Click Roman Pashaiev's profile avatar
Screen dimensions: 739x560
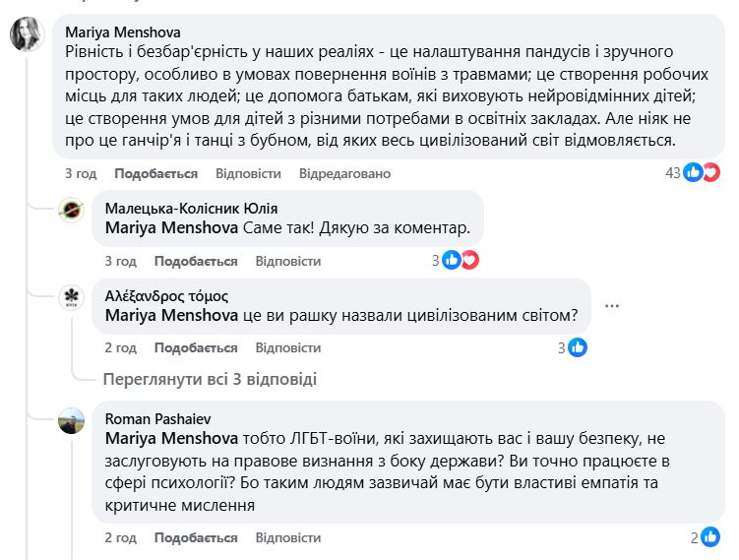click(71, 420)
